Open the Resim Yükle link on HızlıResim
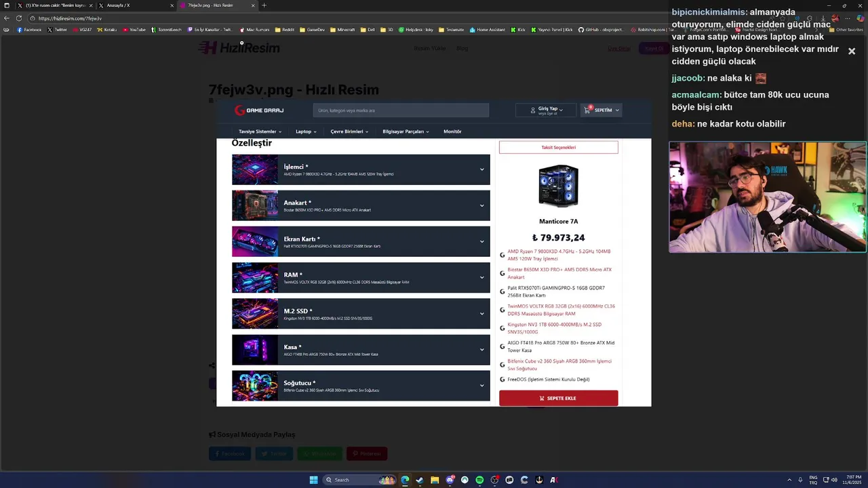Image resolution: width=868 pixels, height=488 pixels. tap(430, 48)
